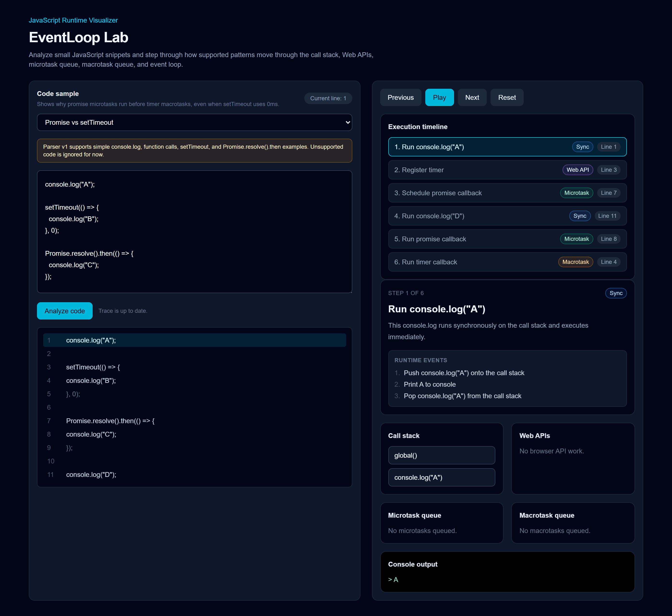672x616 pixels.
Task: Click the No microtasks queued message
Action: [x=422, y=530]
